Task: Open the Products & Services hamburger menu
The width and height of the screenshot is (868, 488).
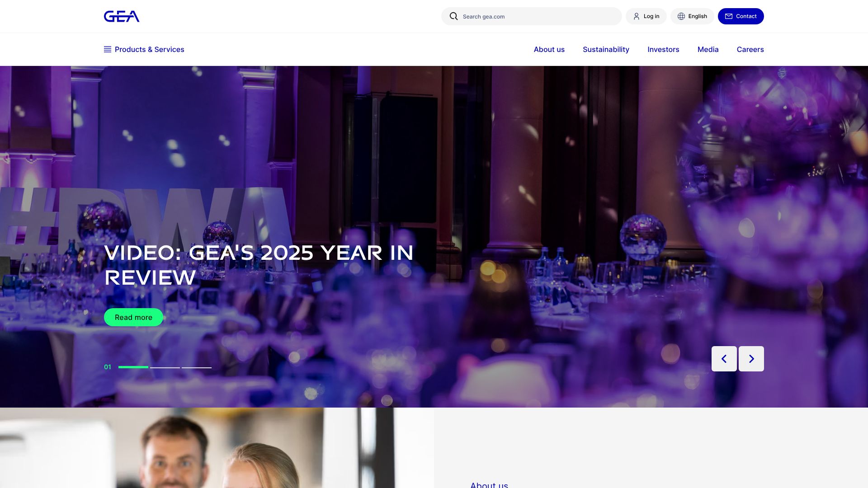Action: point(144,49)
